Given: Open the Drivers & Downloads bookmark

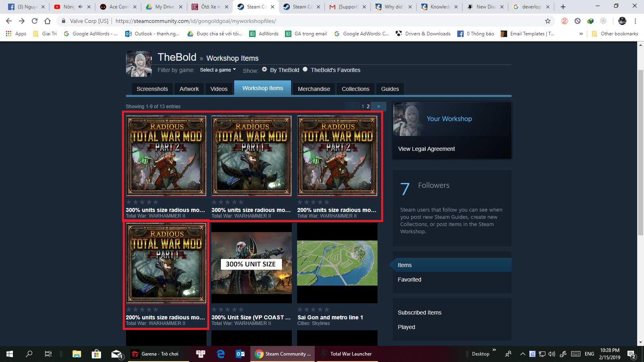Looking at the screenshot, I should [x=423, y=34].
